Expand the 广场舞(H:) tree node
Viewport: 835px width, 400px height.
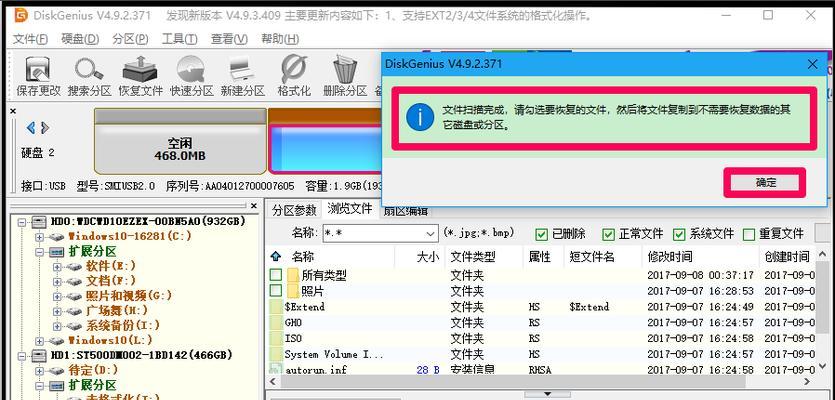56,311
